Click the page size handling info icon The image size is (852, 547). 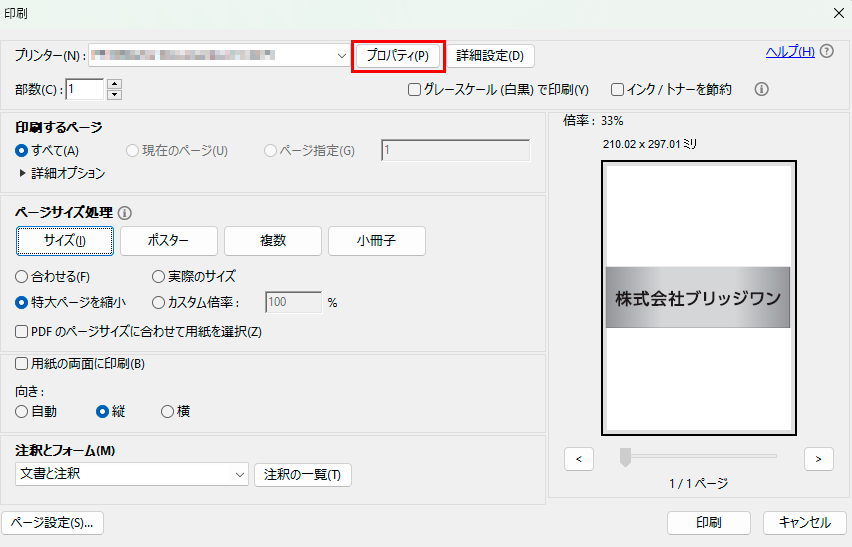click(125, 213)
